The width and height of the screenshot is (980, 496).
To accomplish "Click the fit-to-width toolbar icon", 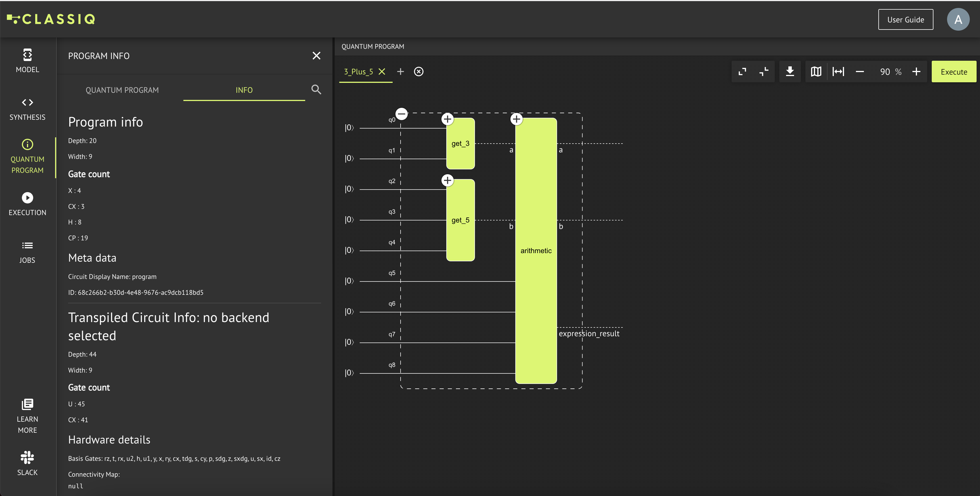I will coord(838,72).
